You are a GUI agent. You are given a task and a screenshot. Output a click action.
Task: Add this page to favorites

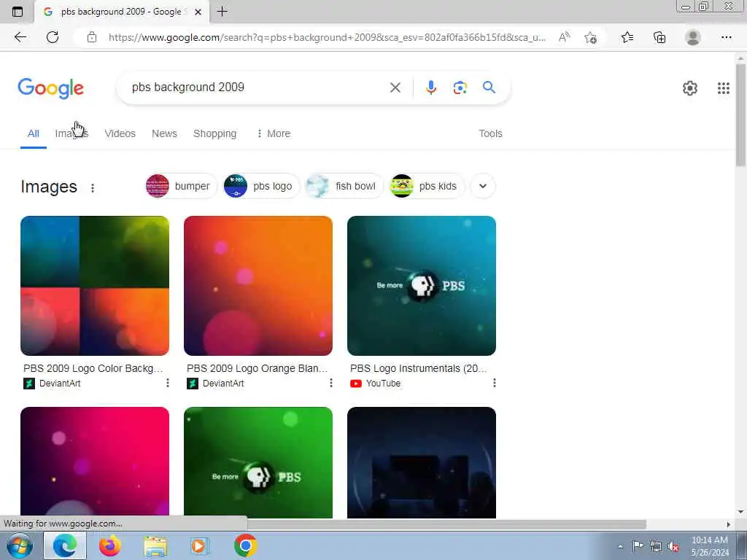591,37
